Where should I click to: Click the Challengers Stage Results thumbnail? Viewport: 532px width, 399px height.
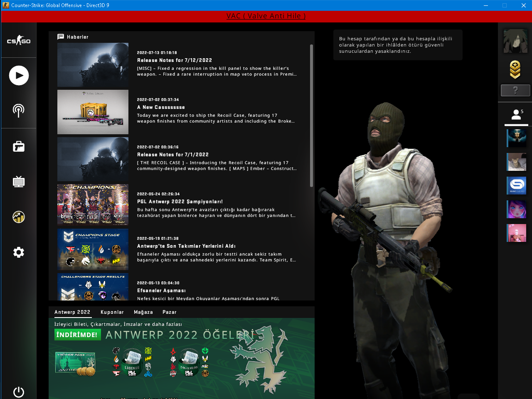tap(93, 287)
